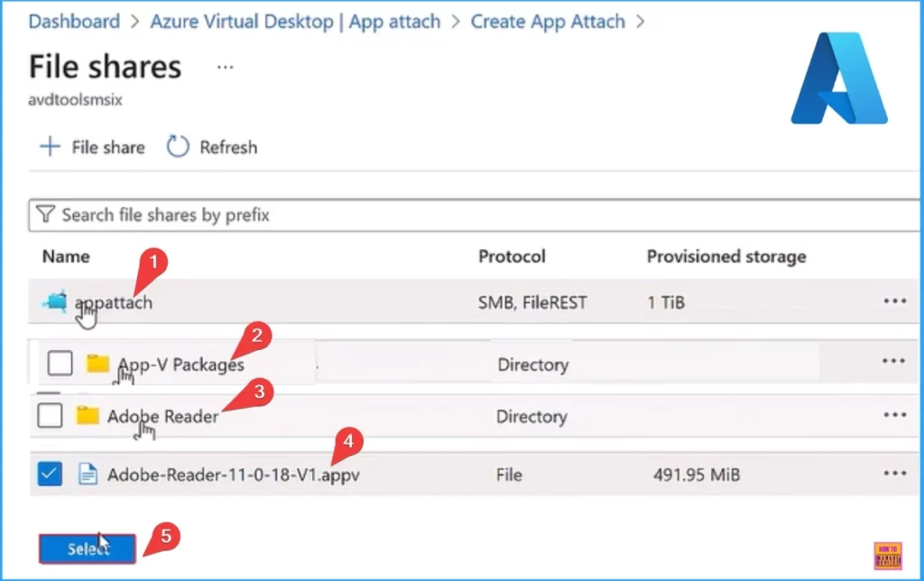
Task: Click the 491.95 MiB size value
Action: (697, 475)
